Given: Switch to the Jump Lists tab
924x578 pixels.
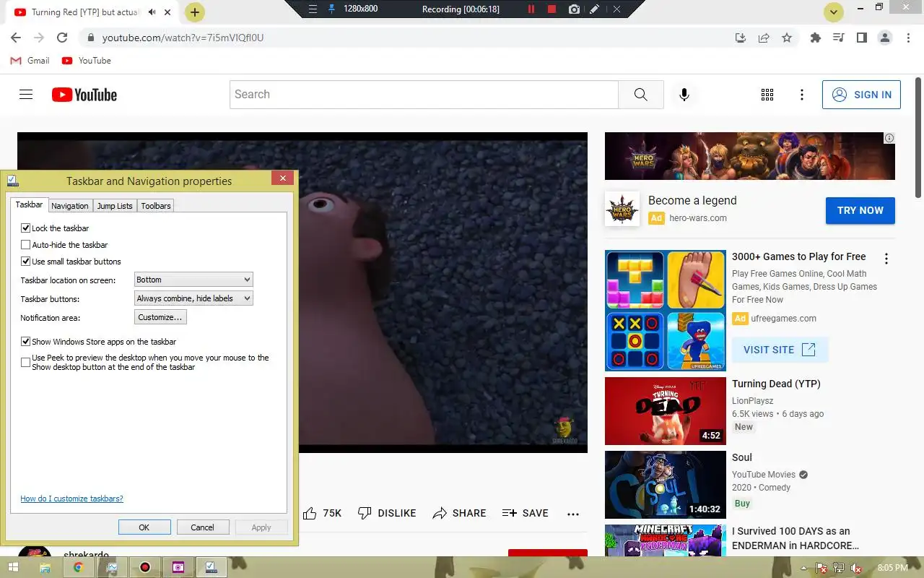Looking at the screenshot, I should pyautogui.click(x=115, y=206).
